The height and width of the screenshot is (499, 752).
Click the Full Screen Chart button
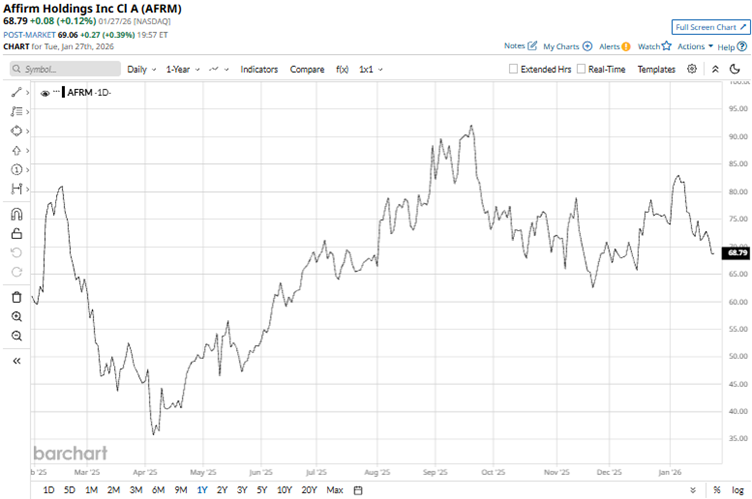[710, 27]
